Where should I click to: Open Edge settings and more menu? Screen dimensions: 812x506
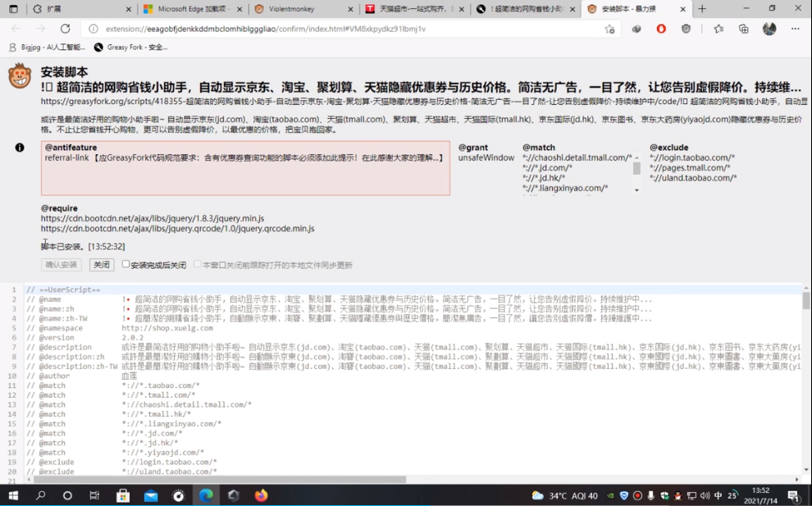tap(796, 29)
